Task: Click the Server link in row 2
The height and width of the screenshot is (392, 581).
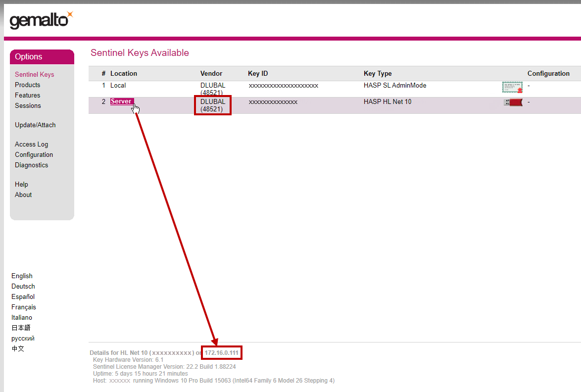Action: (121, 101)
